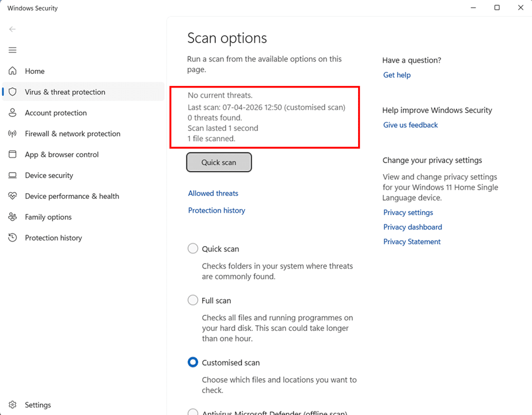532x415 pixels.
Task: Click the Settings gear icon
Action: pos(13,405)
